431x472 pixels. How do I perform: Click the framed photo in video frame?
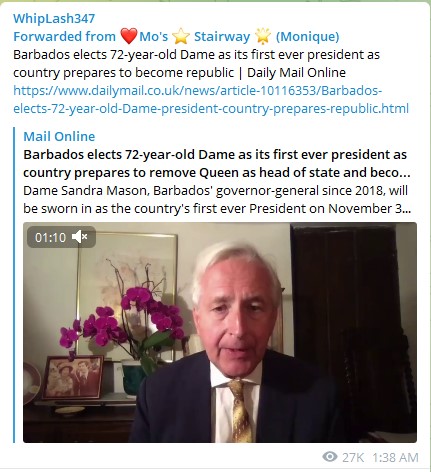[72, 377]
